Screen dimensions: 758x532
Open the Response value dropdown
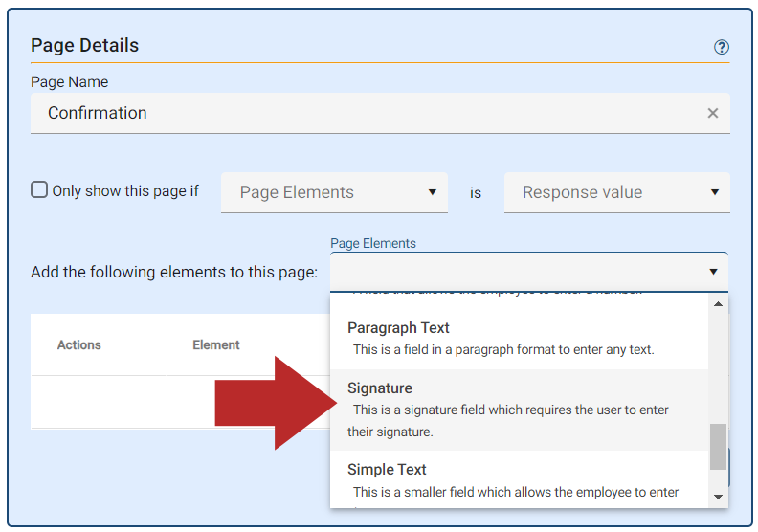617,192
